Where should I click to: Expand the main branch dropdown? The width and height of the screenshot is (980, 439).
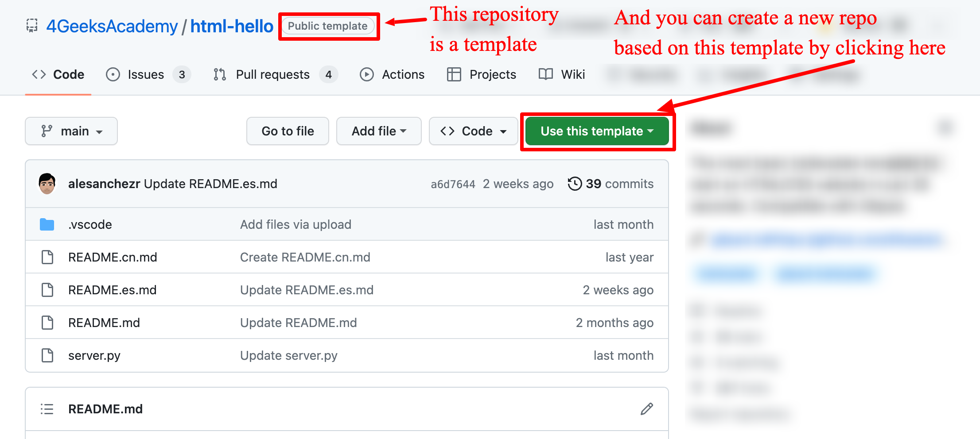71,131
